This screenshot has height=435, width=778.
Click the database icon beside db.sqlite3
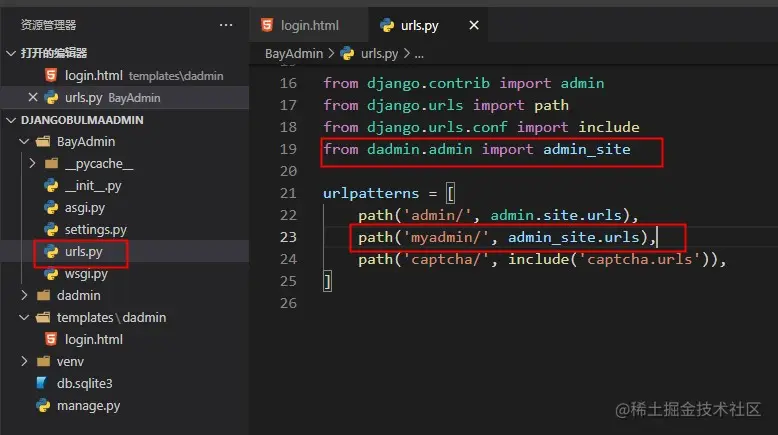[42, 383]
